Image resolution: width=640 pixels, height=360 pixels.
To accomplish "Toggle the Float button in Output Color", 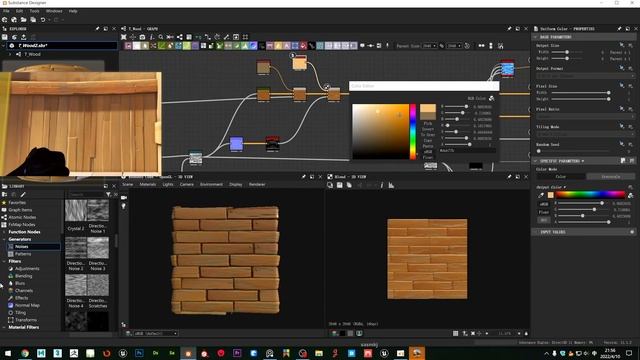I will pyautogui.click(x=544, y=212).
